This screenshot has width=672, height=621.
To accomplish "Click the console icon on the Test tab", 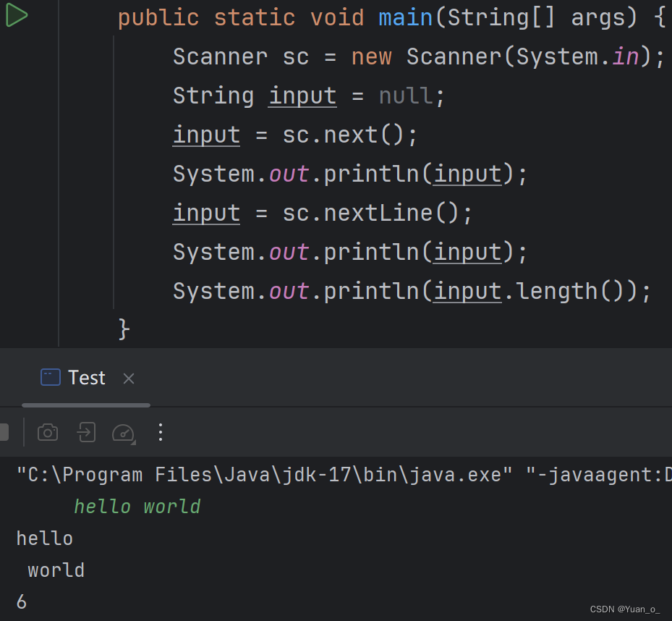I will coord(49,377).
